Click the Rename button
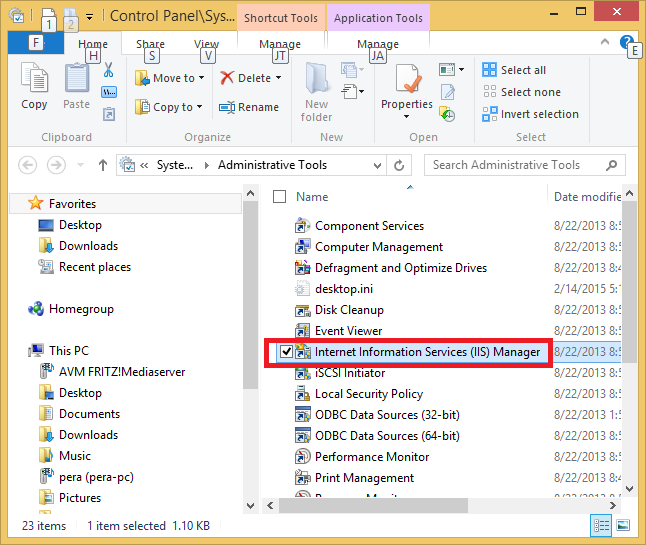646x545 pixels. [249, 107]
